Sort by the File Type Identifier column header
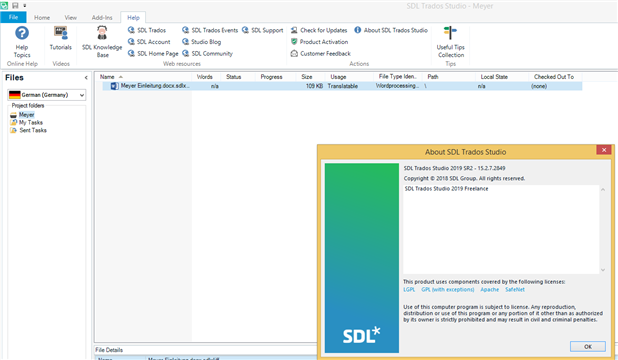Viewport: 618px width, 360px height. click(398, 77)
